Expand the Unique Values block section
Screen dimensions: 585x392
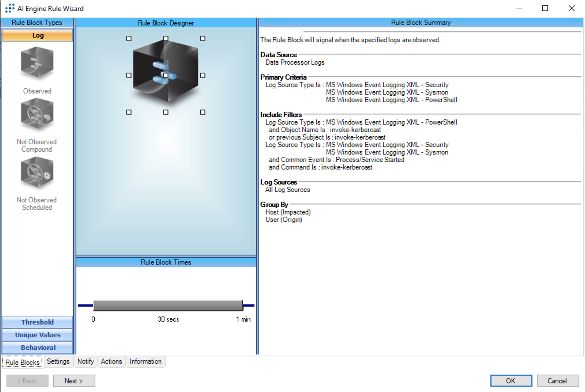point(37,335)
